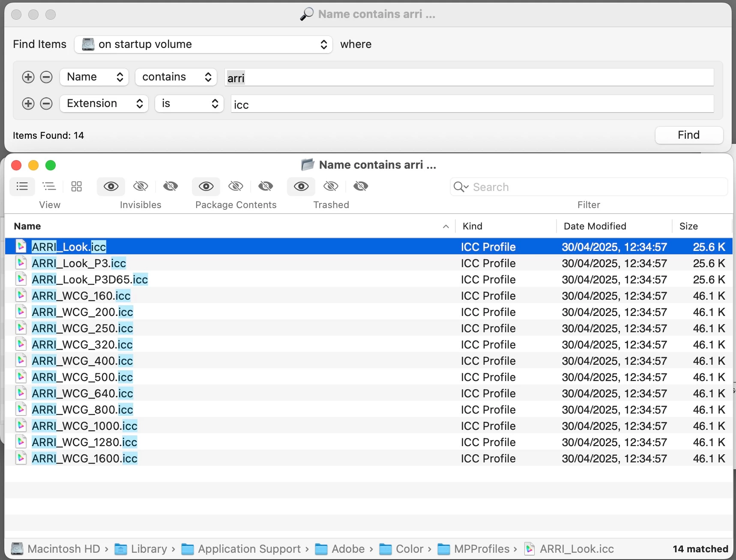Click file icon of ARRI_WCG_160.icc
The height and width of the screenshot is (560, 736).
(x=21, y=295)
